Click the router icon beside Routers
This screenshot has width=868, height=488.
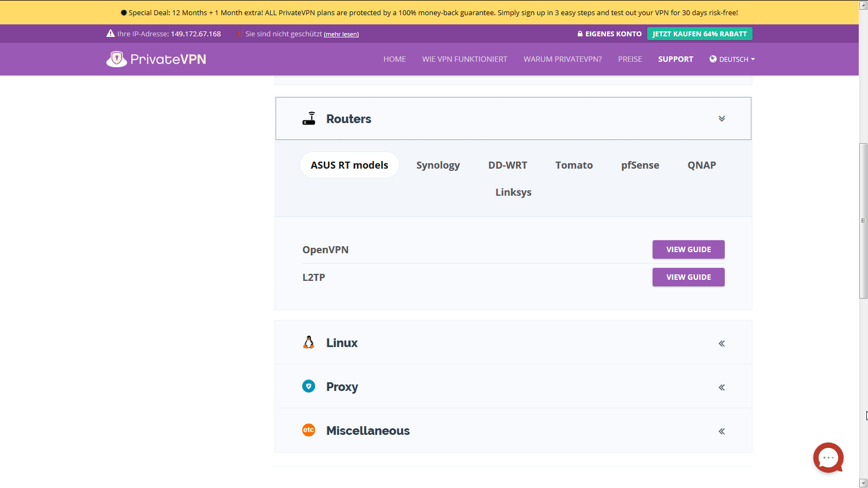click(309, 118)
